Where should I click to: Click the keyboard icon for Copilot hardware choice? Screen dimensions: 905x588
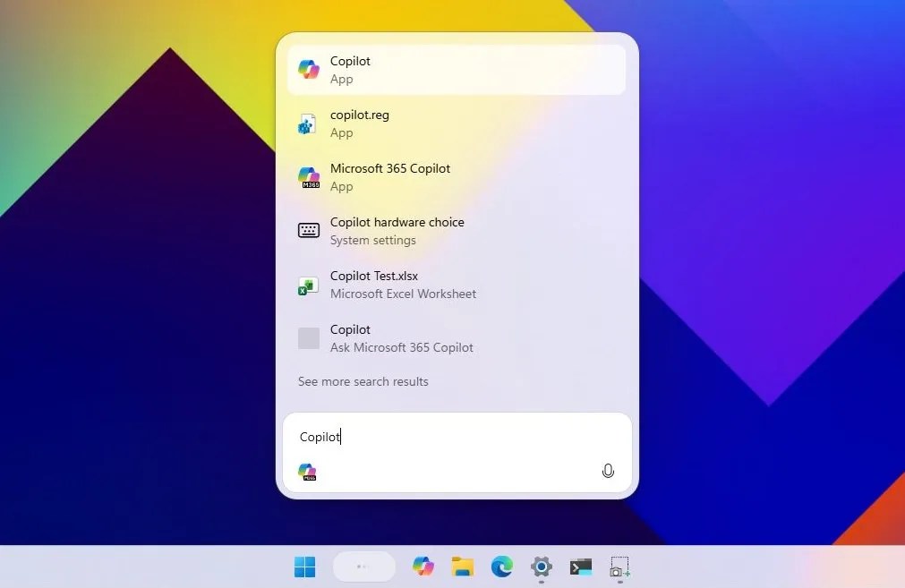coord(309,230)
